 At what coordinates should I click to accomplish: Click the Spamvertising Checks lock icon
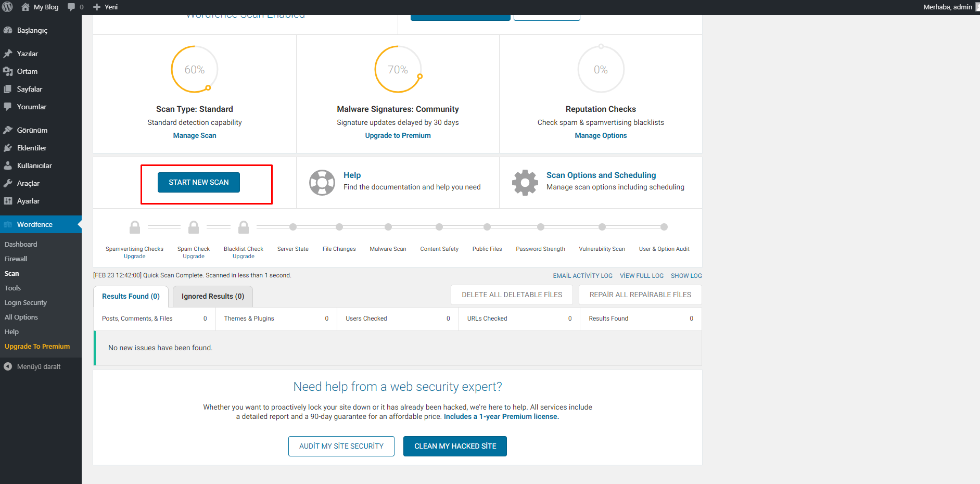(135, 227)
